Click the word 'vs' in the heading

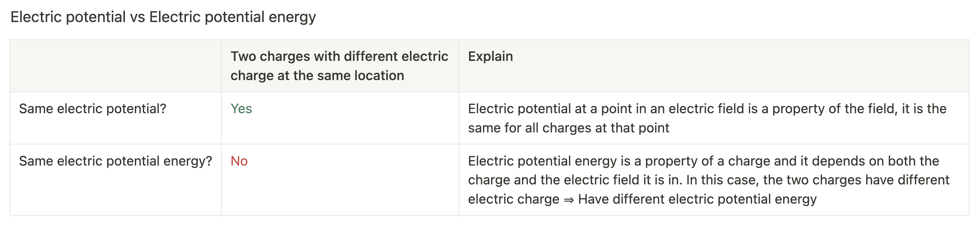point(137,17)
